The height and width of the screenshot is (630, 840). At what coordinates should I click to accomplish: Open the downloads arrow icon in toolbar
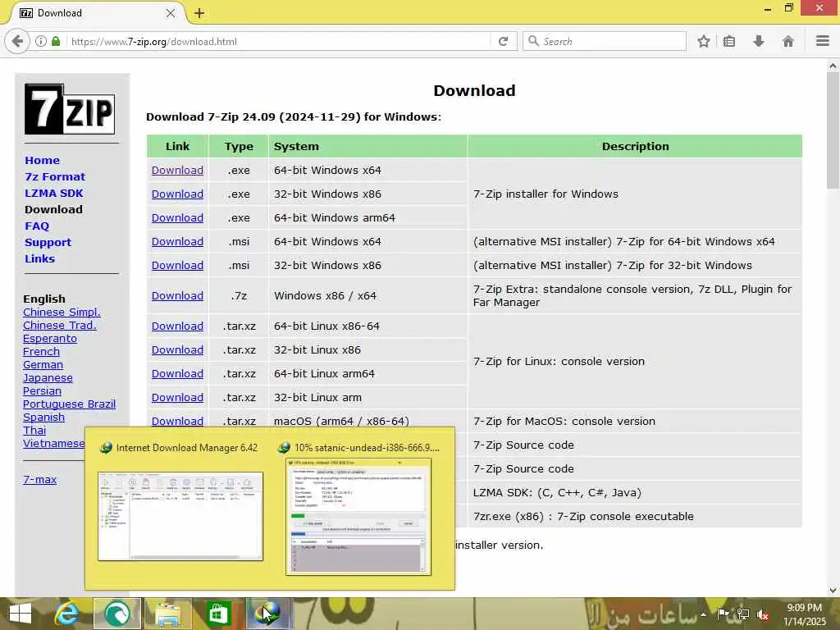pyautogui.click(x=759, y=41)
